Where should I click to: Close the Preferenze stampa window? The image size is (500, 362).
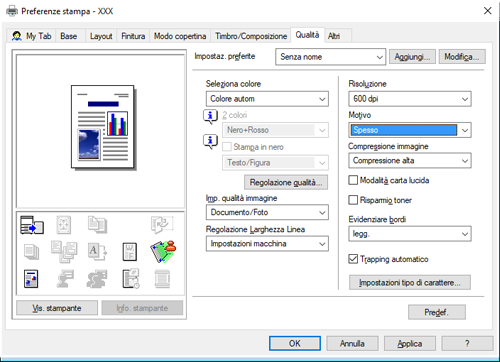pos(487,11)
